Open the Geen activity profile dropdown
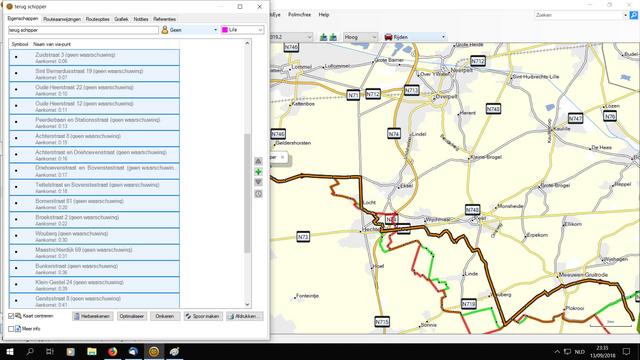This screenshot has height=360, width=640. (x=190, y=30)
